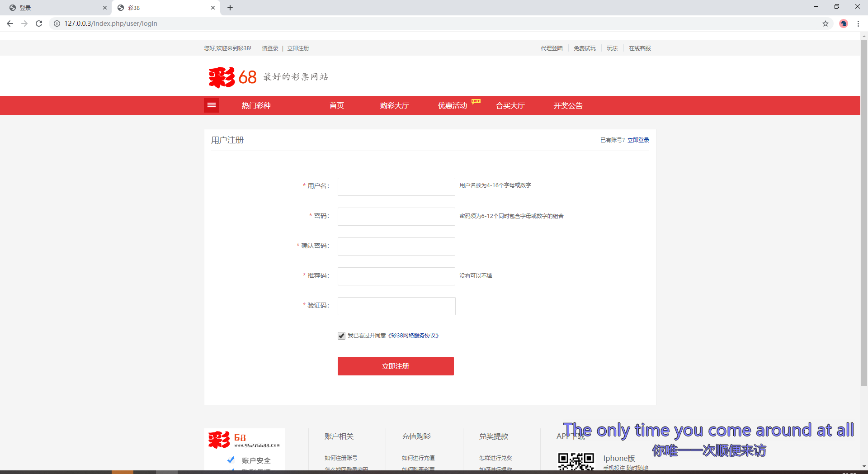Click inside the 用户名 username field
Screen dimensions: 868x474
coord(396,186)
